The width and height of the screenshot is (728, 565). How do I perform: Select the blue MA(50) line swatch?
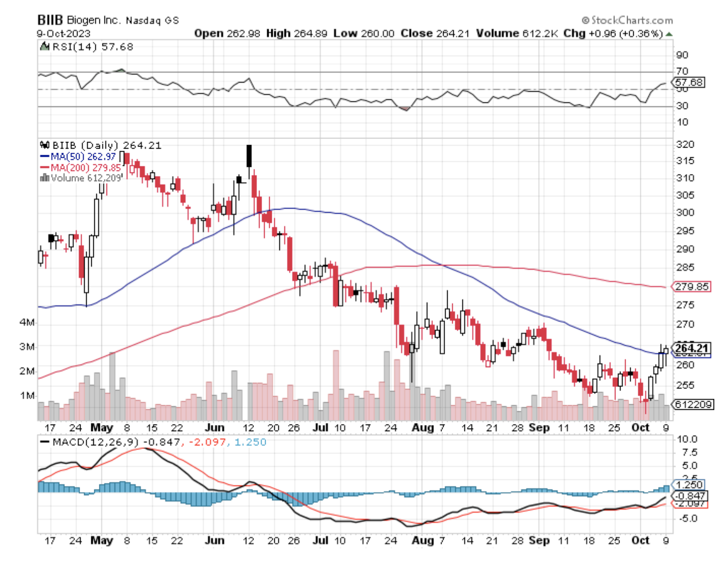click(45, 157)
